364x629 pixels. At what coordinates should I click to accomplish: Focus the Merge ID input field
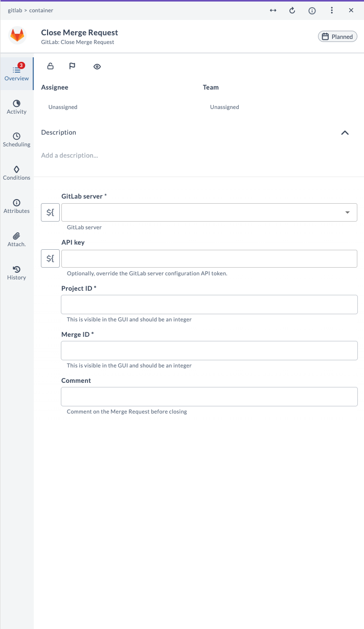pos(209,351)
